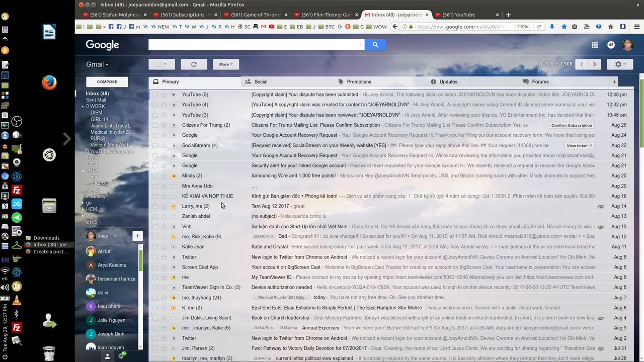Tick the checkbox for the Citizens For Trump email
The height and width of the screenshot is (362, 644).
tap(155, 125)
